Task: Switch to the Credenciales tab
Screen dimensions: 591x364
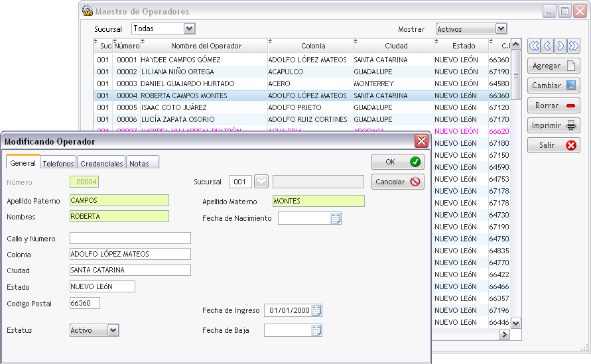Action: point(101,163)
